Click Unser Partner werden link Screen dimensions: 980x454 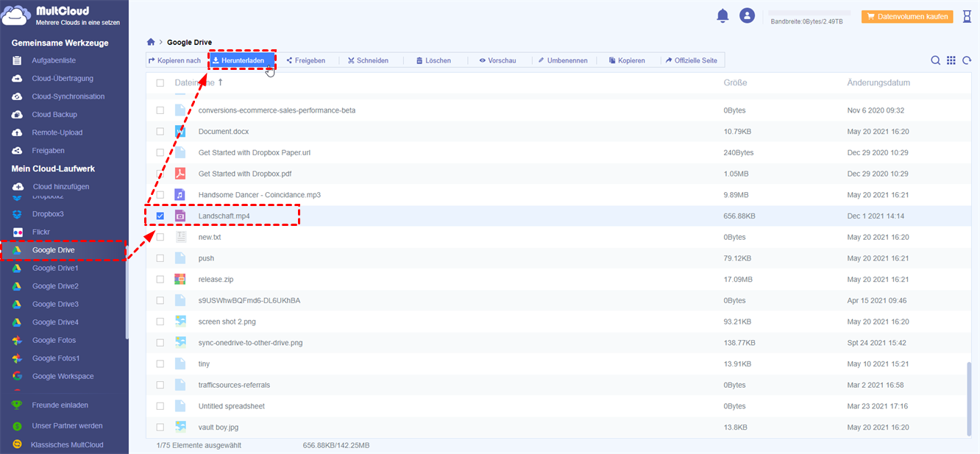(x=67, y=425)
